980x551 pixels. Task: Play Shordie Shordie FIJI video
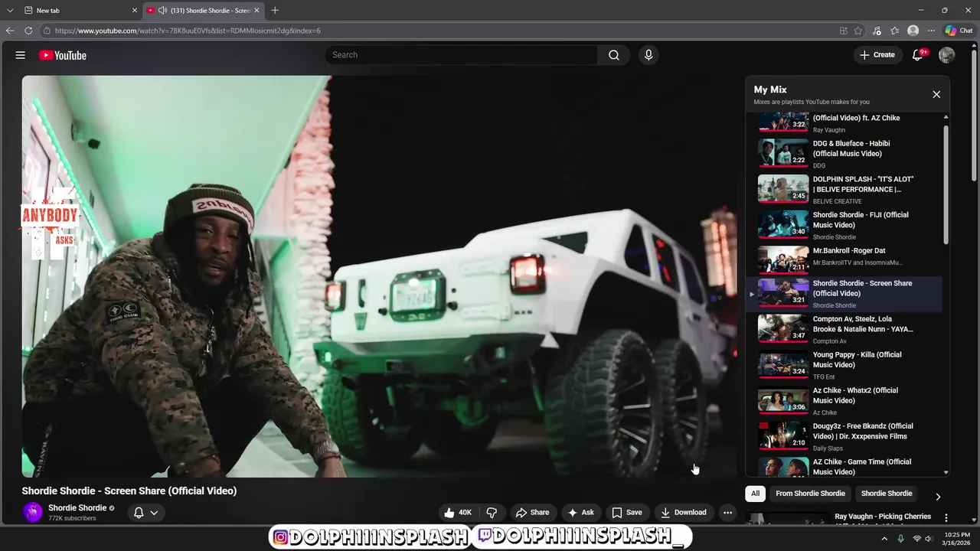tap(844, 225)
